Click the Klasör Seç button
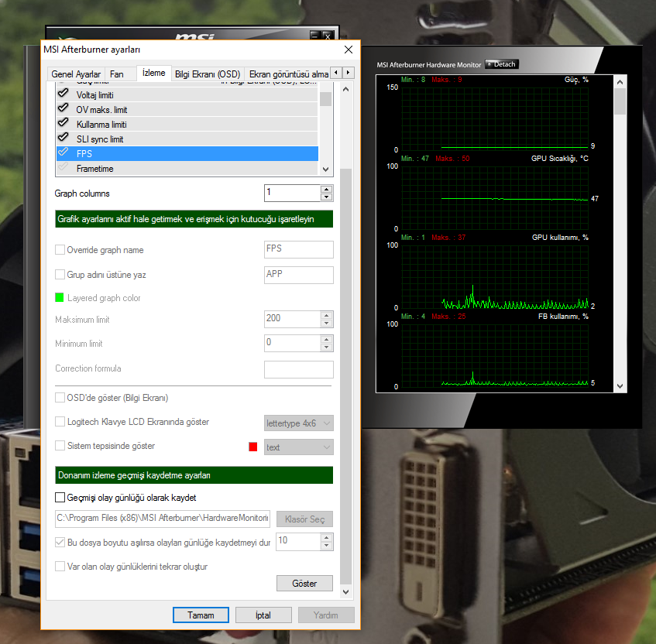The image size is (656, 644). click(x=304, y=519)
